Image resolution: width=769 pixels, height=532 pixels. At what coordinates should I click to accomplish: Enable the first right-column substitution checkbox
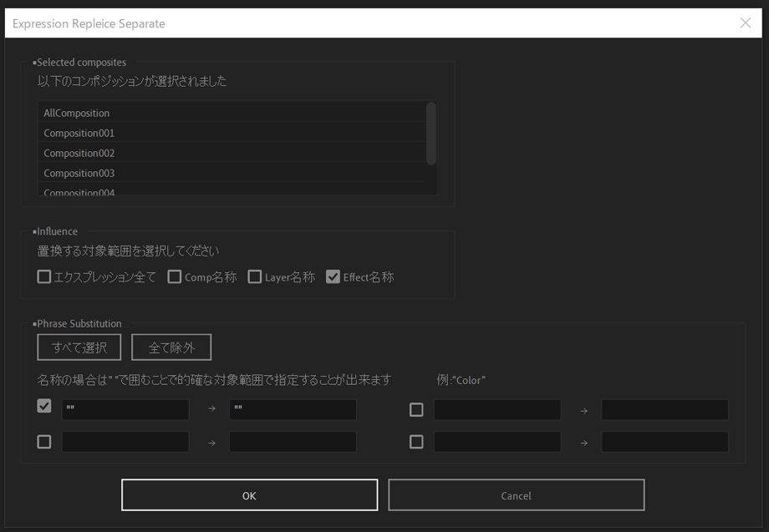415,409
